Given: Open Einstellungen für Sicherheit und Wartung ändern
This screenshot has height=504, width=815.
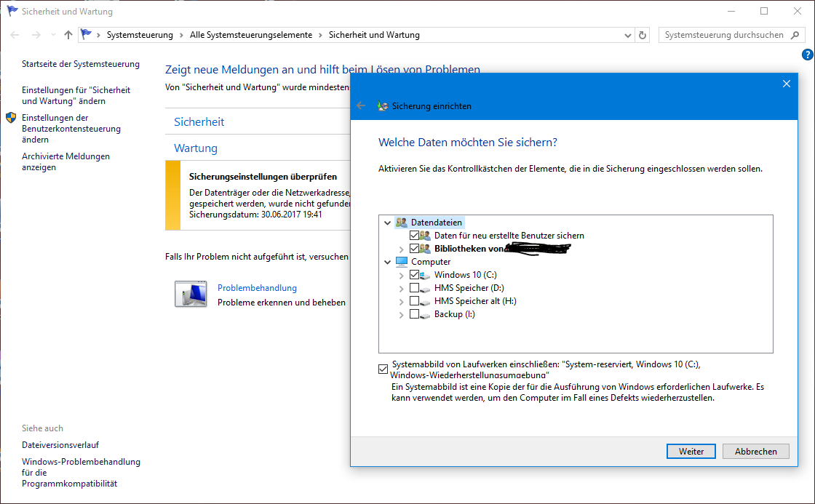Looking at the screenshot, I should [x=76, y=95].
